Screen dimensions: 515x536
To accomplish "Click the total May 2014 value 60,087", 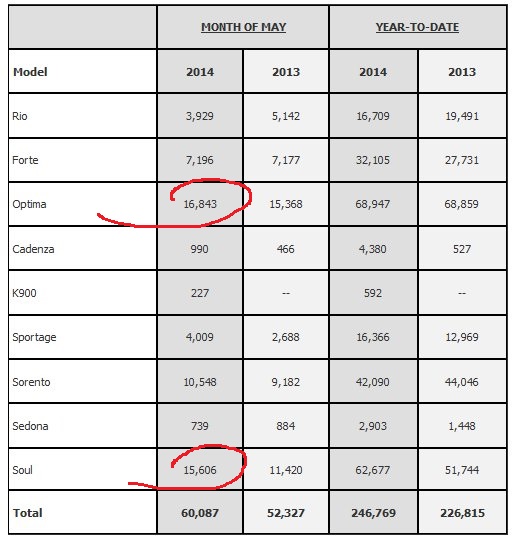I will (200, 513).
